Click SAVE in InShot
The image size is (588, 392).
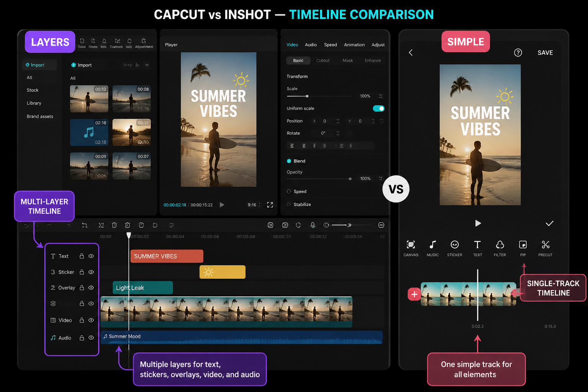click(545, 53)
